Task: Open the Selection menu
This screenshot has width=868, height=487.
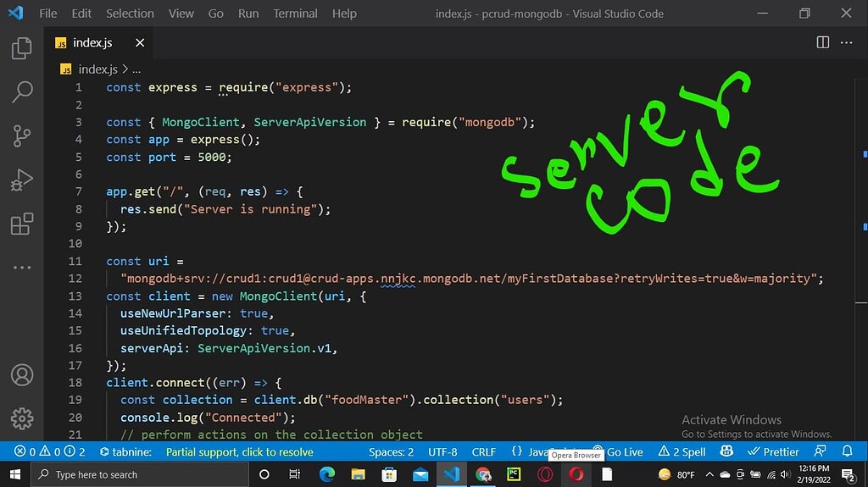Action: click(x=130, y=14)
